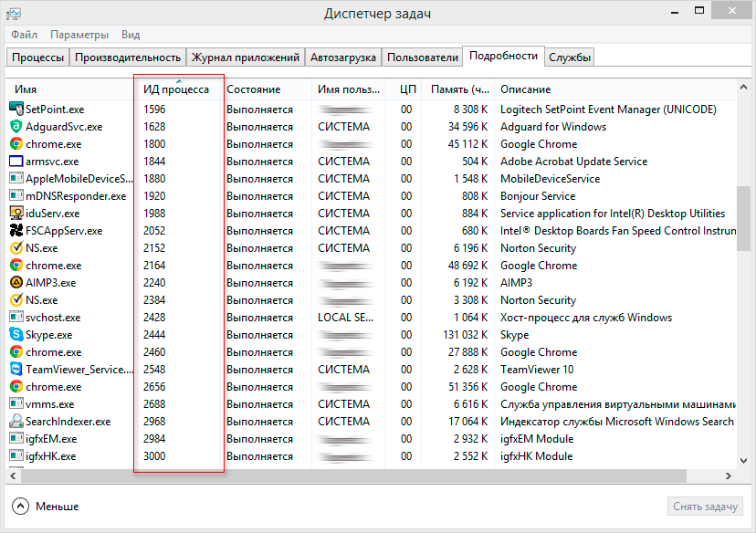Switch to the Службы tab
The image size is (756, 533).
pyautogui.click(x=570, y=57)
